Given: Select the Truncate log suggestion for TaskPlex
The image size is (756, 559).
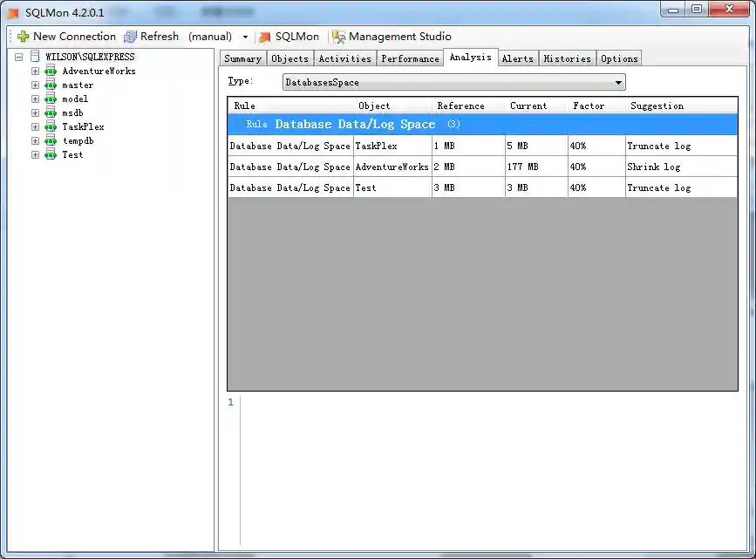Looking at the screenshot, I should 657,146.
